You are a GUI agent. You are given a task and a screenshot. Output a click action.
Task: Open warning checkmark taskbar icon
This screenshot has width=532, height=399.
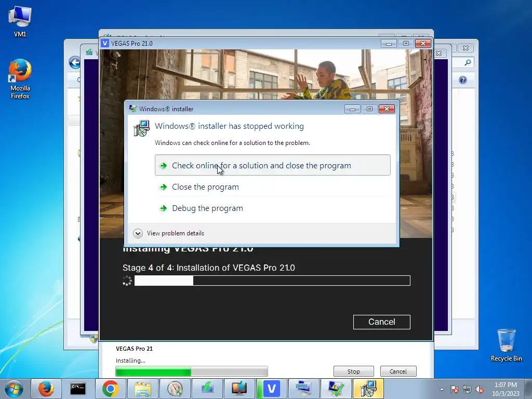tap(336, 389)
